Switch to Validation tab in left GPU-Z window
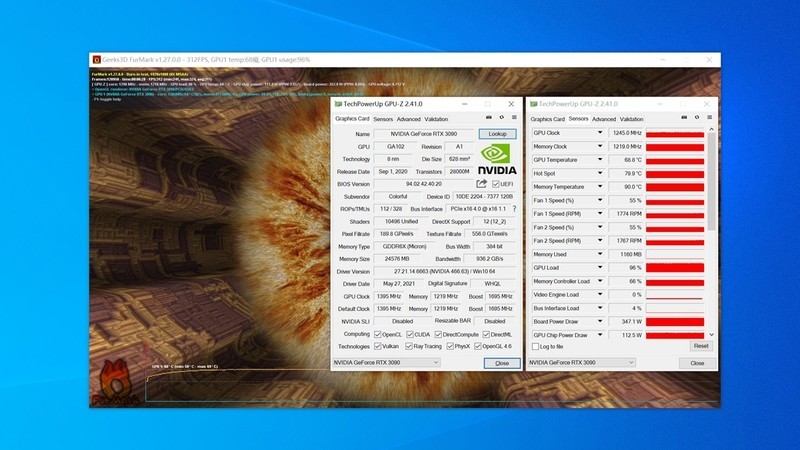The width and height of the screenshot is (800, 450). [x=436, y=119]
